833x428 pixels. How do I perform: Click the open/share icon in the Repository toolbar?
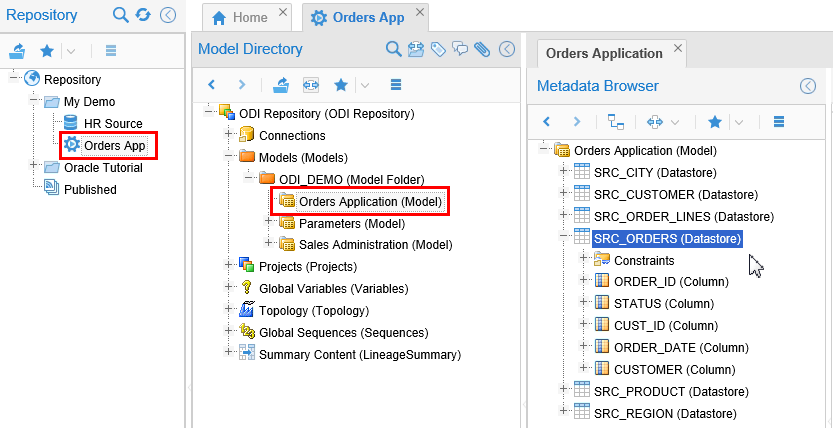pyautogui.click(x=18, y=51)
